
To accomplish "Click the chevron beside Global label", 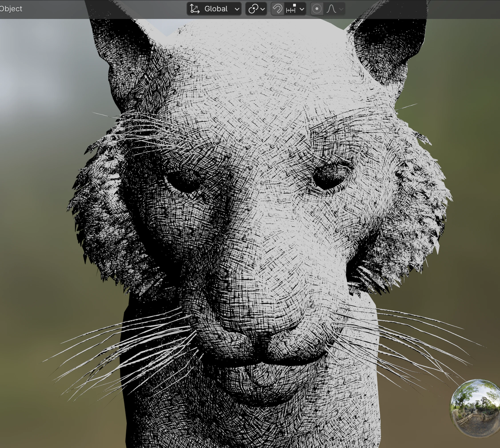I will coord(237,9).
